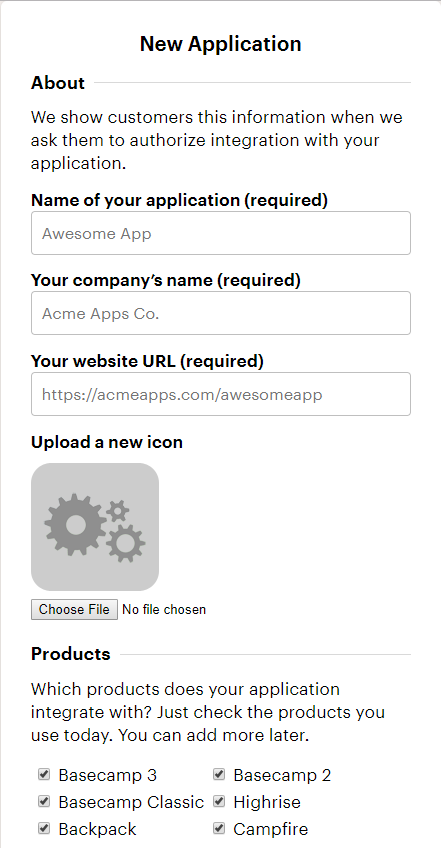
Task: Click the Acme Apps Co. company field
Action: pyautogui.click(x=221, y=313)
